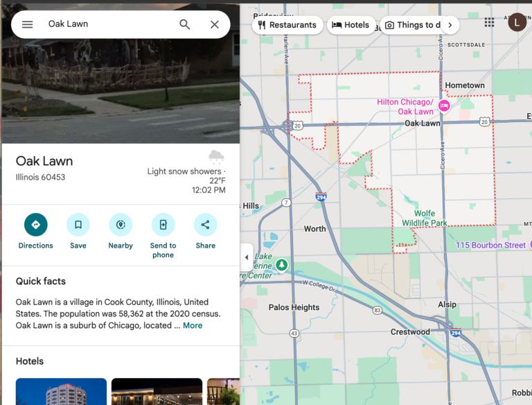Click the search magnifier icon
The width and height of the screenshot is (532, 405).
coord(185,24)
